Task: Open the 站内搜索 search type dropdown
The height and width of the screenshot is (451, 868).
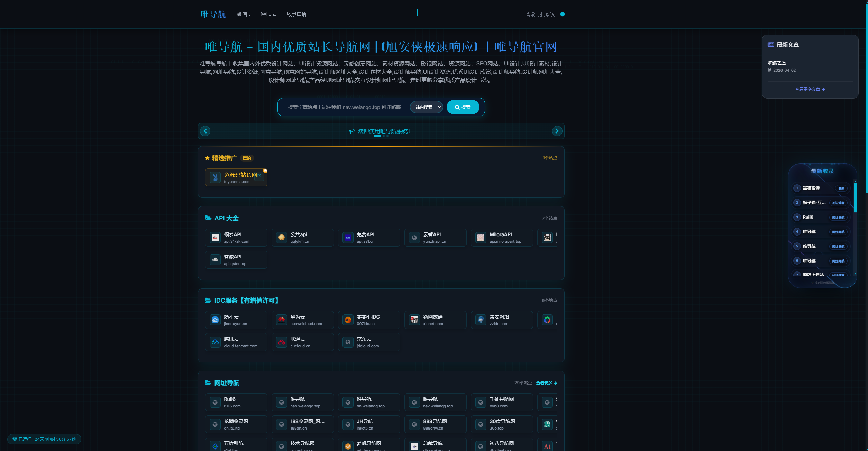Action: [427, 107]
